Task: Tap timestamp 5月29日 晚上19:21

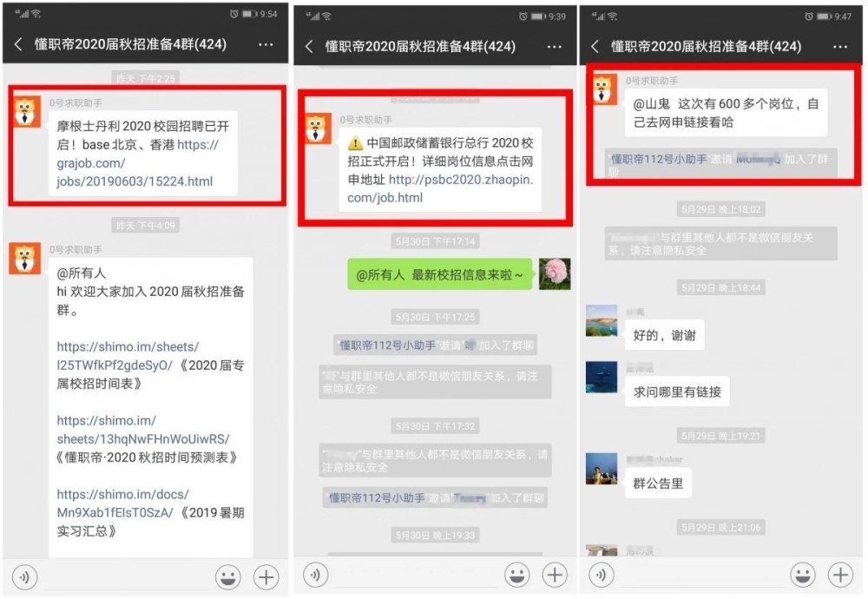Action: (x=720, y=437)
